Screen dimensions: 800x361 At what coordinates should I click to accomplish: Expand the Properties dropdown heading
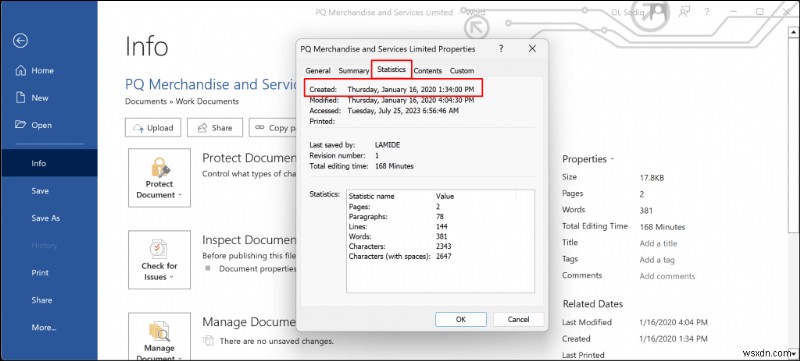(x=588, y=159)
